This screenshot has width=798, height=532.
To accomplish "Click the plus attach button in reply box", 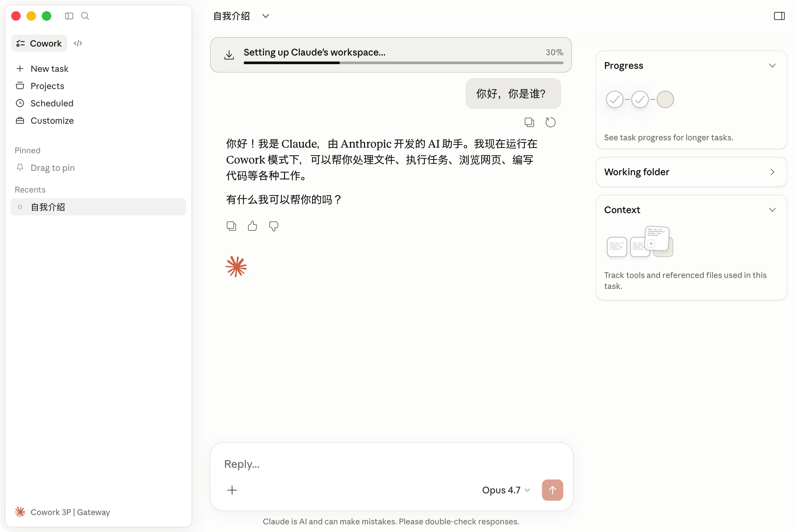I will [232, 489].
